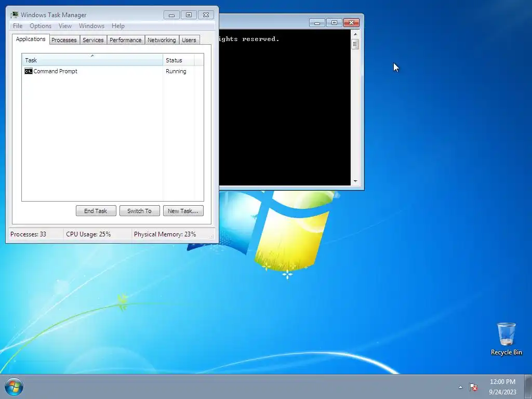Click the Windows Task Manager title text
The image size is (532, 399).
pos(54,15)
